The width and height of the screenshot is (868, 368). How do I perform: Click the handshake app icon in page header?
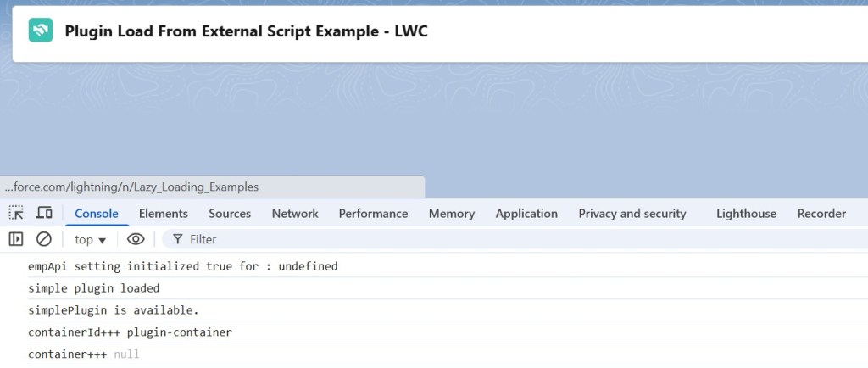(40, 31)
